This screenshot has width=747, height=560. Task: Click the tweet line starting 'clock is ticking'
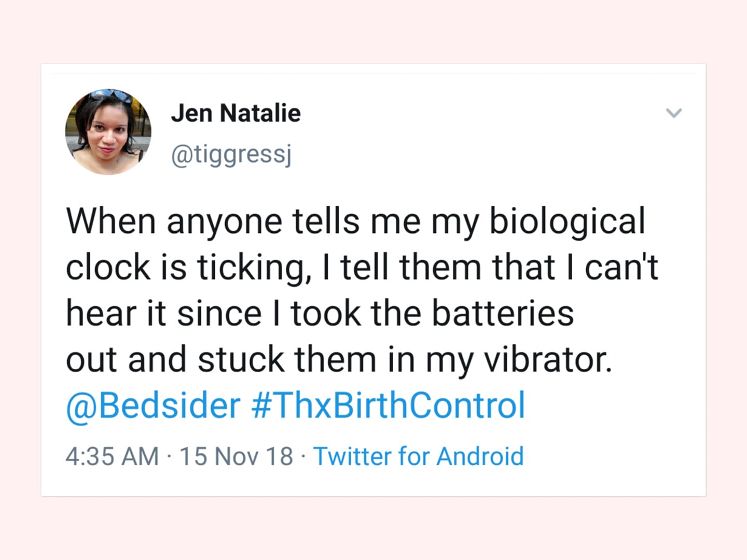[x=362, y=268]
